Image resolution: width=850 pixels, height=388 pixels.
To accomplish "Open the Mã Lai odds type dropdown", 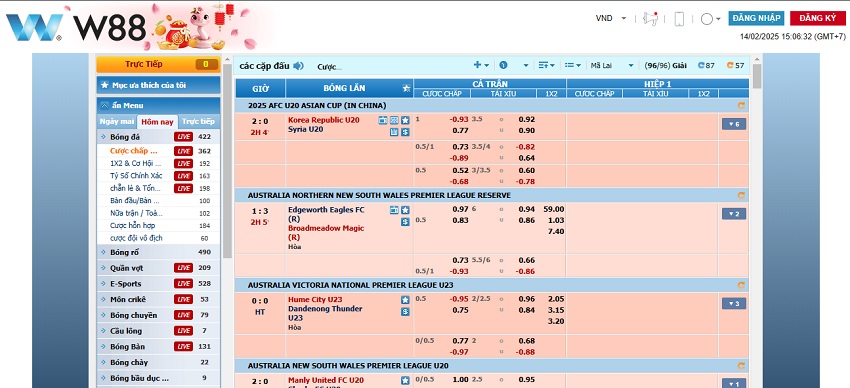I will [x=611, y=66].
